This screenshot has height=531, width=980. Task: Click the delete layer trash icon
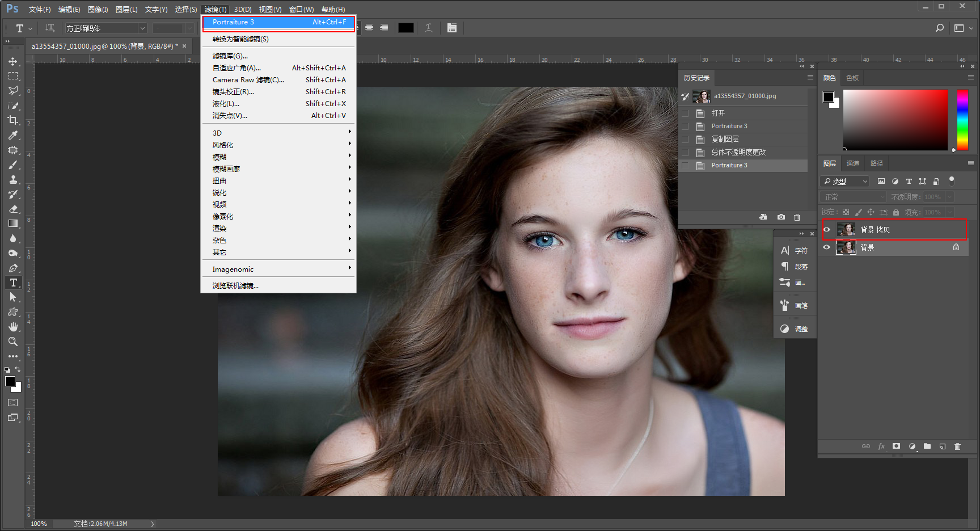[x=957, y=446]
